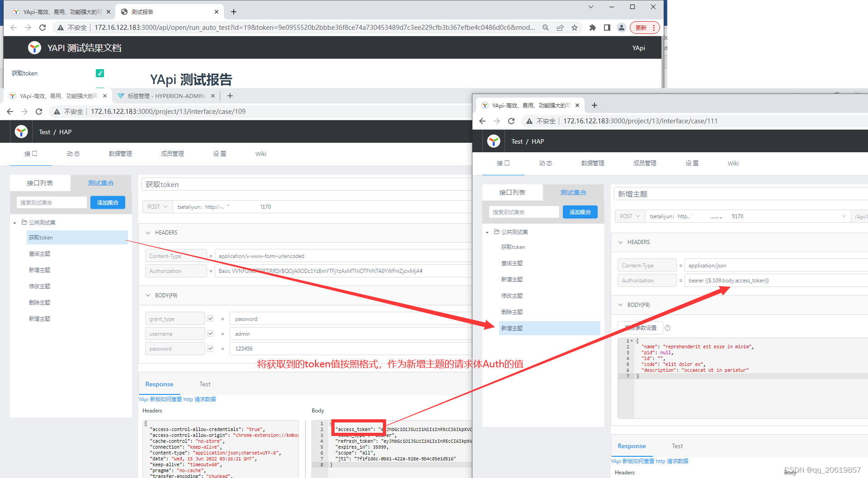This screenshot has width=868, height=478.
Task: Collapse 公共测试集 tree in right window
Action: (x=487, y=232)
